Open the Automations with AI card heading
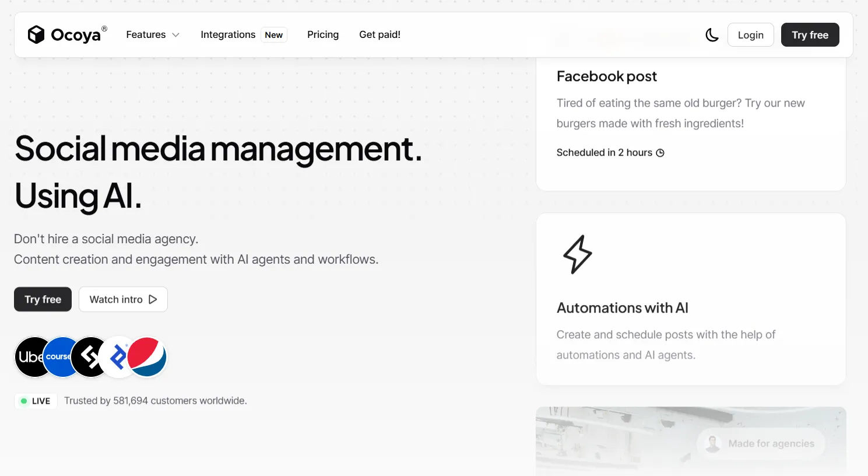Screen dimensions: 868x476 [x=622, y=308]
